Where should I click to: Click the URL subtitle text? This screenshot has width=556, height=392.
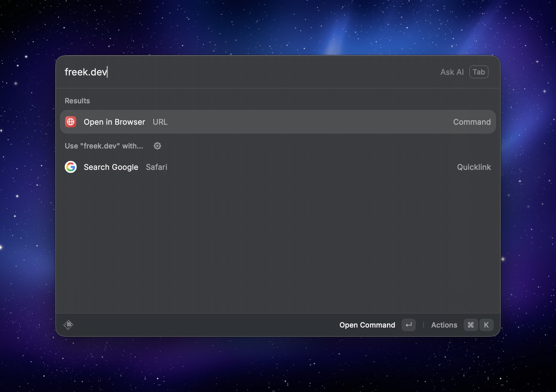click(160, 122)
